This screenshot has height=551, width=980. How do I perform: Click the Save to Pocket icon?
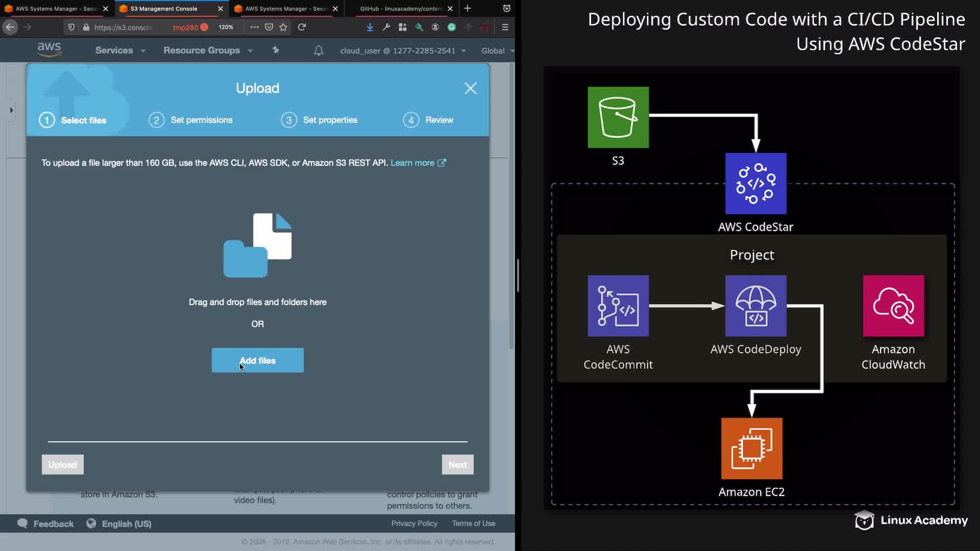(x=269, y=27)
